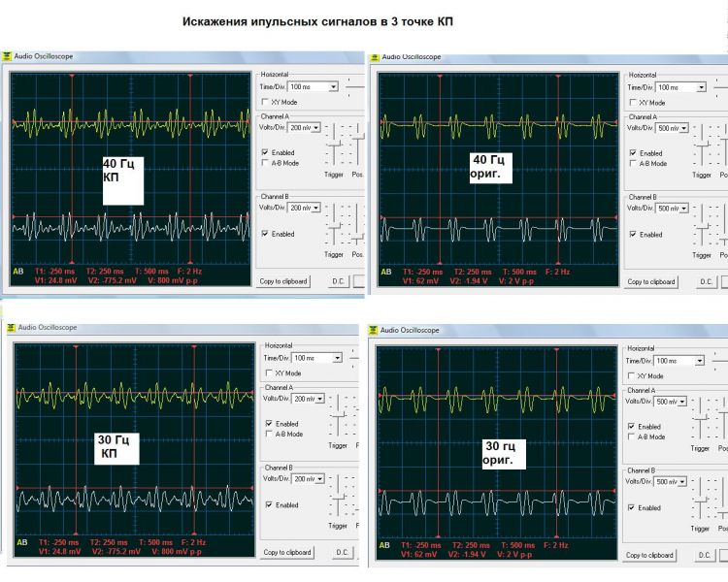
Task: Toggle Channel B Enabled in 30 гц ориг. window
Action: [x=631, y=507]
